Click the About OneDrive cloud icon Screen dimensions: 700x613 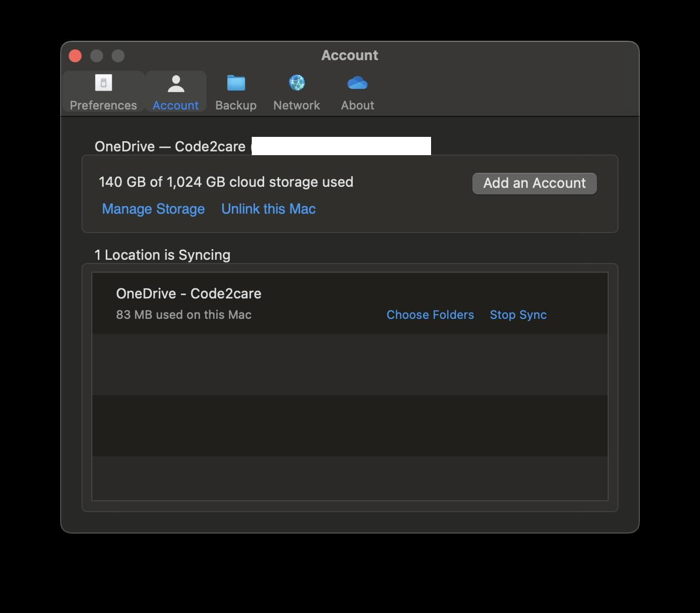coord(356,82)
